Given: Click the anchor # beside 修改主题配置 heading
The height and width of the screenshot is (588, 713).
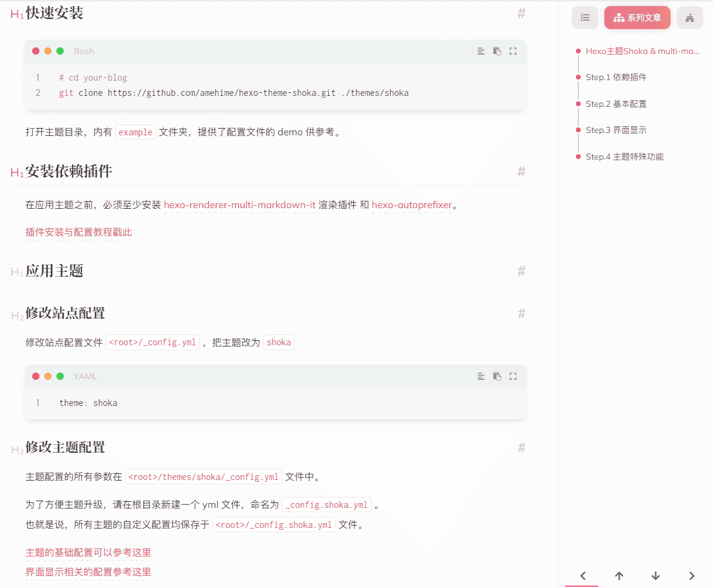Looking at the screenshot, I should pos(521,447).
